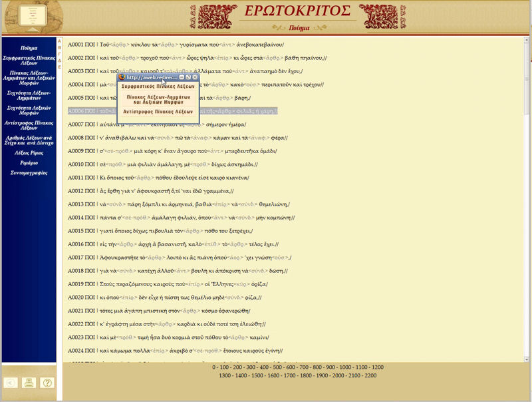Close the small popup window
This screenshot has height=402, width=532.
(196, 78)
